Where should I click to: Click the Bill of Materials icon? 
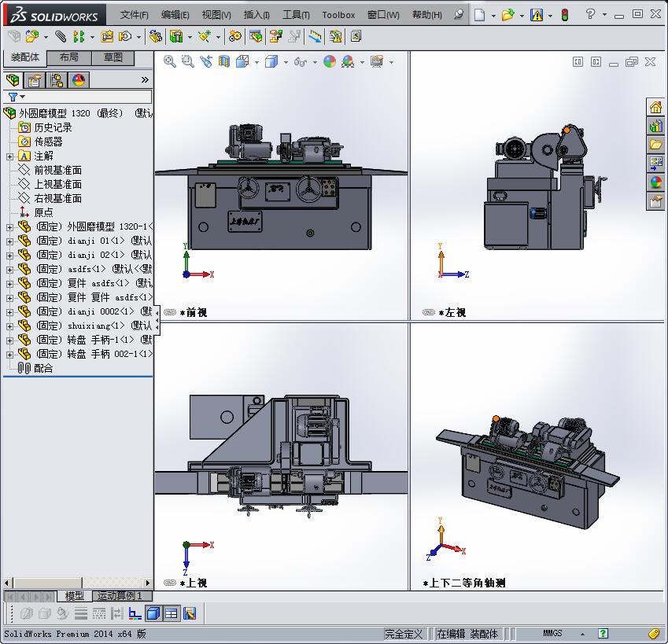click(x=256, y=37)
